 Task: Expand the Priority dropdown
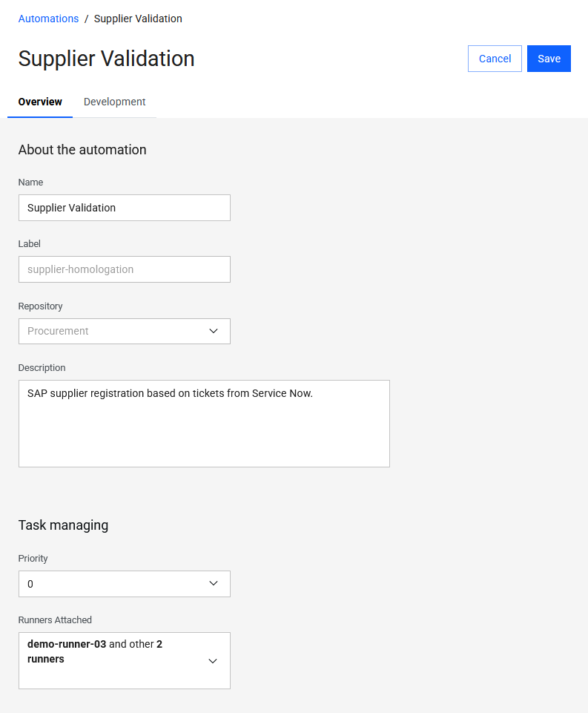pyautogui.click(x=124, y=584)
